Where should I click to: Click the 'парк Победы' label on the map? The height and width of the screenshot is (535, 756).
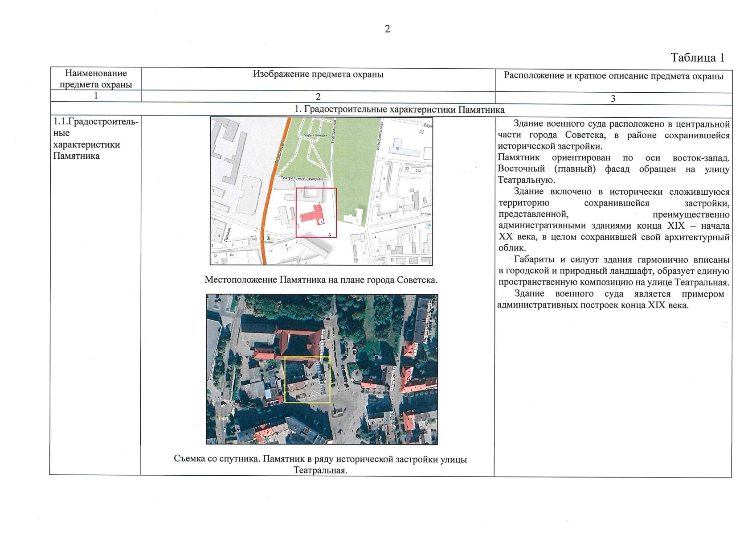tap(315, 135)
